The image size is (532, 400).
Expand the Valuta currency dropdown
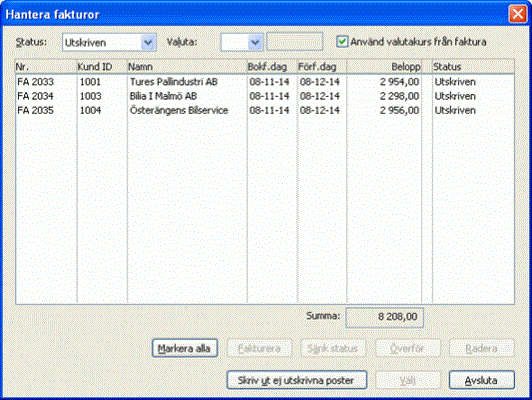pos(255,43)
